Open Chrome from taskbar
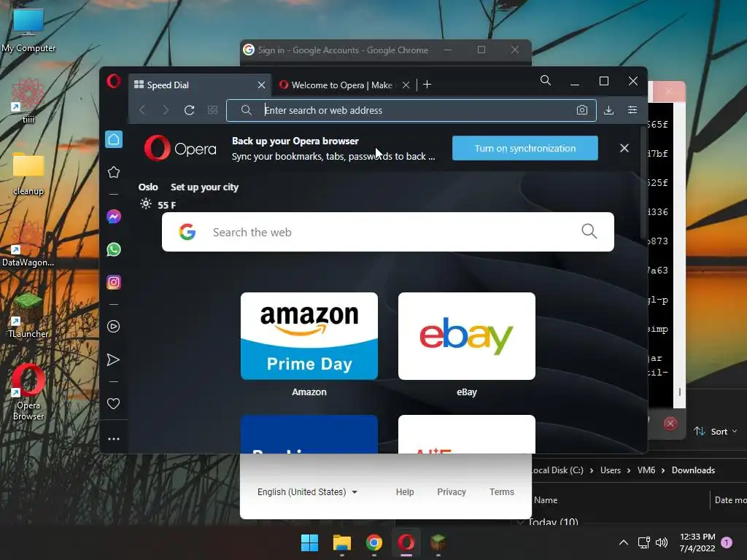Screen dimensions: 747x560 [374, 542]
